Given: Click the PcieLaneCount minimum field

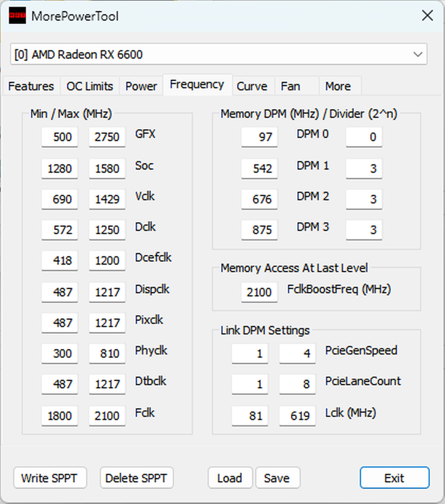Looking at the screenshot, I should click(x=250, y=384).
